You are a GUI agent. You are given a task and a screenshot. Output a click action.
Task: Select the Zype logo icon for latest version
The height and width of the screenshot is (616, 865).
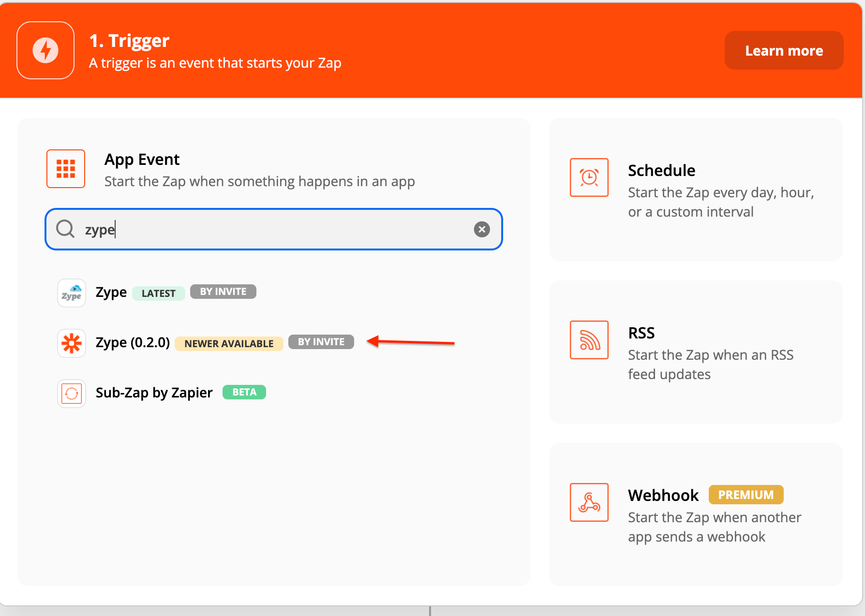[72, 293]
